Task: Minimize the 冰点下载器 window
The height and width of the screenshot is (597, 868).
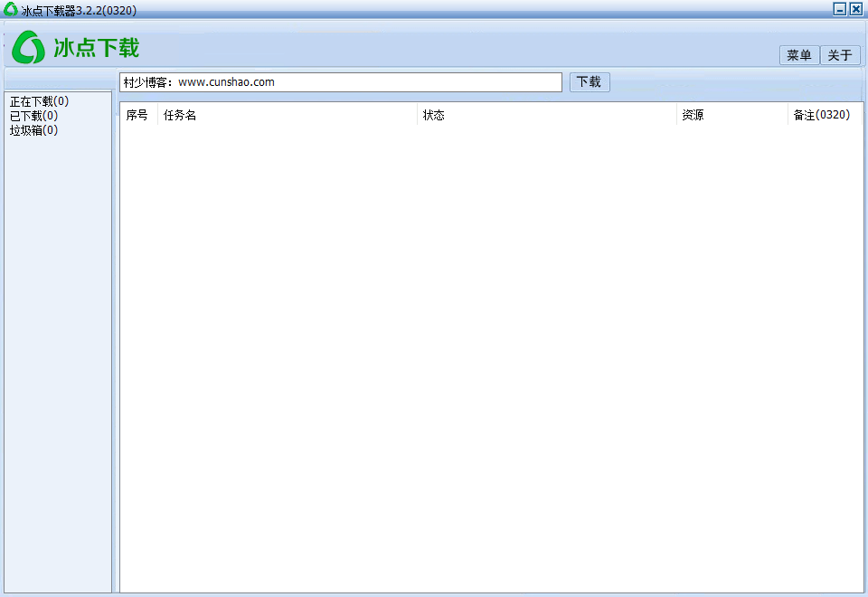Action: [839, 9]
